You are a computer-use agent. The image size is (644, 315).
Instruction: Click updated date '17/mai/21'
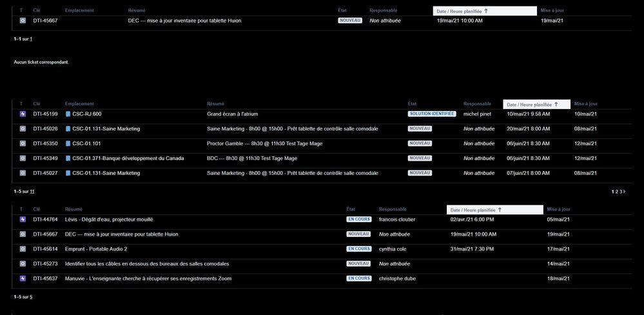click(x=558, y=249)
